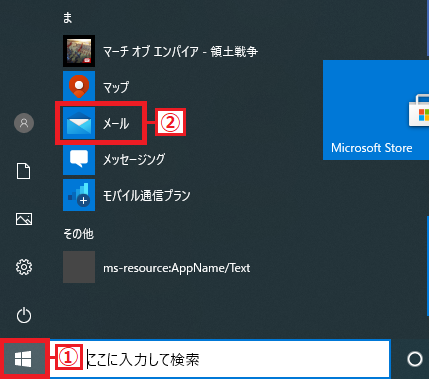Launch the マーチ オブ エンパイア game icon

coord(79,51)
